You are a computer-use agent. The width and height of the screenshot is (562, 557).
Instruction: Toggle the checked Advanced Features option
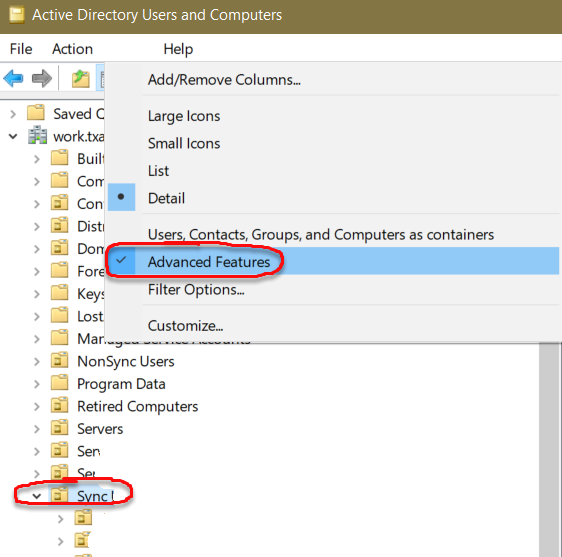pyautogui.click(x=333, y=261)
